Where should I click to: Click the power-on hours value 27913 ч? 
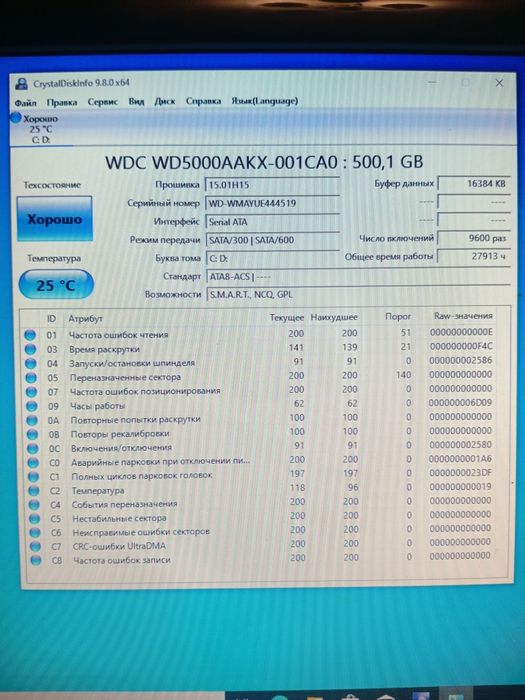(474, 256)
